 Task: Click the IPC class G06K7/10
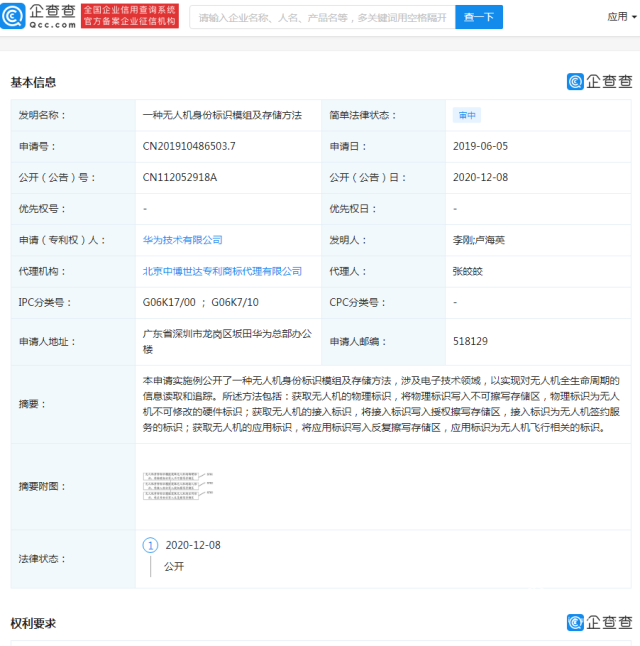(235, 302)
